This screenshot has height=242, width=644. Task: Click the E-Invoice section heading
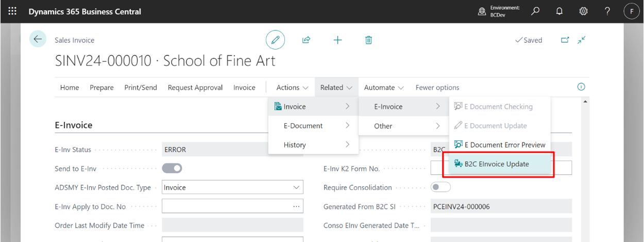(74, 124)
